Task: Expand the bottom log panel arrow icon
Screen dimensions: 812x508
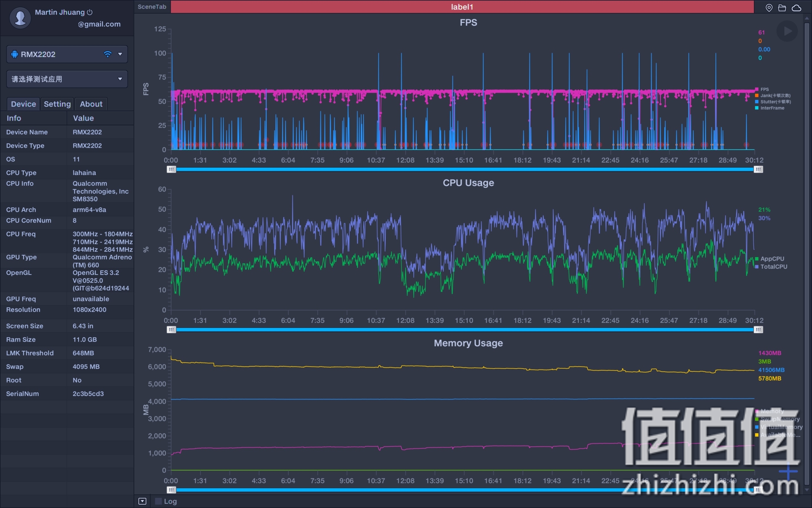Action: point(142,501)
